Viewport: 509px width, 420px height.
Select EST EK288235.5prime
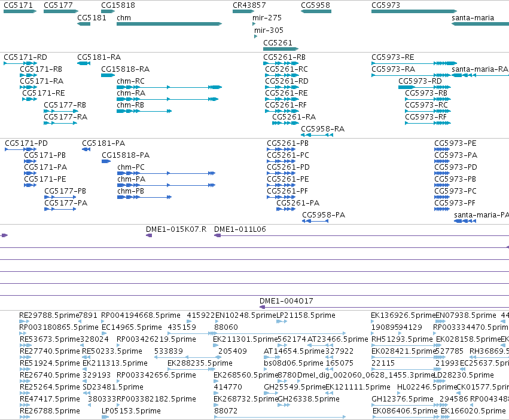click(191, 369)
